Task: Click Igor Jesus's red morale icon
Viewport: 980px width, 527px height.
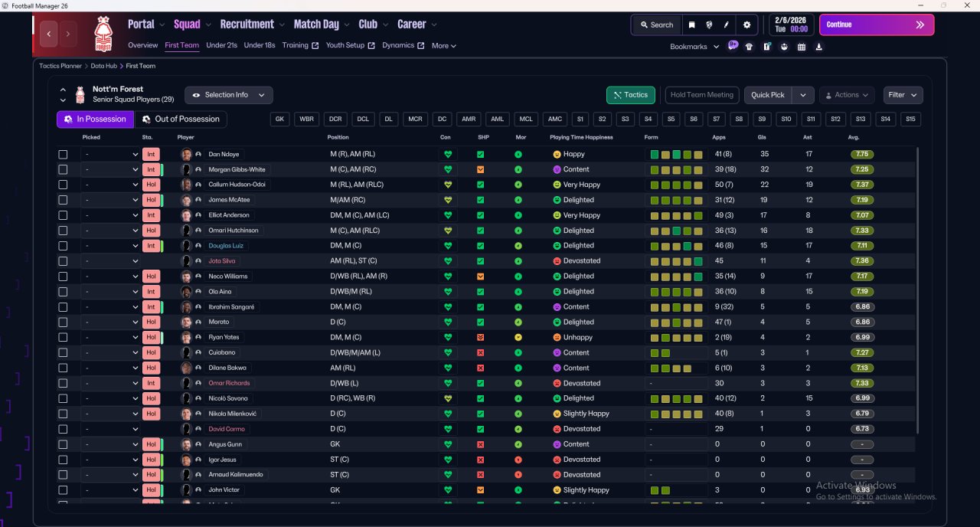Action: pyautogui.click(x=518, y=460)
